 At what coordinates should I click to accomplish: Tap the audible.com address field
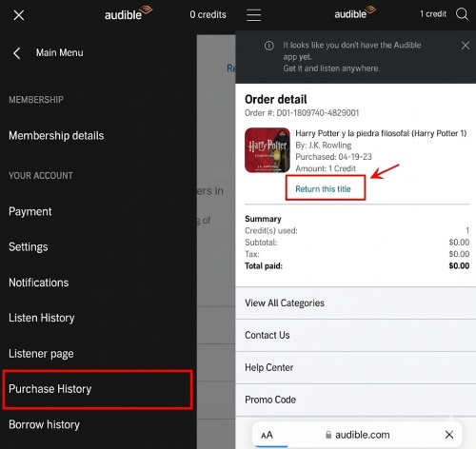point(357,435)
